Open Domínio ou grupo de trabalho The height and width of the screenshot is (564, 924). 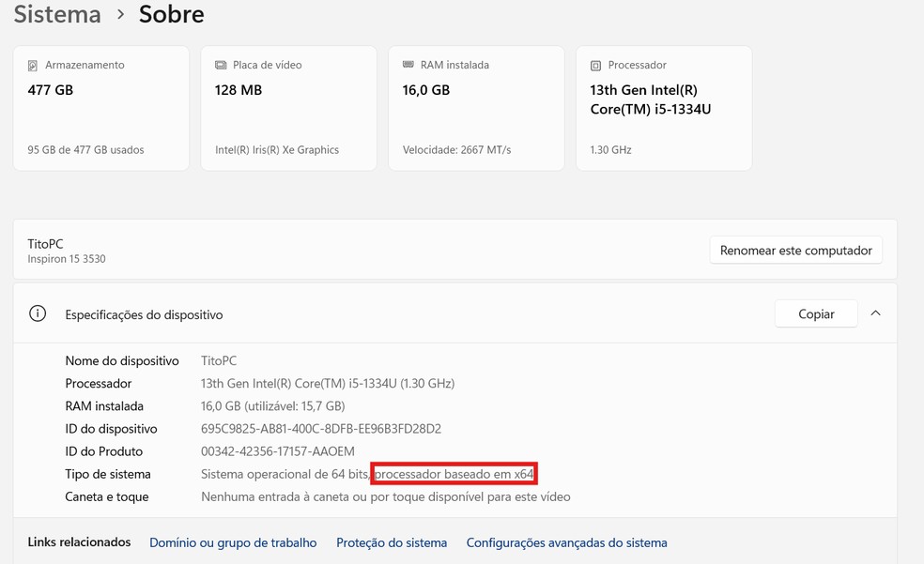[233, 541]
